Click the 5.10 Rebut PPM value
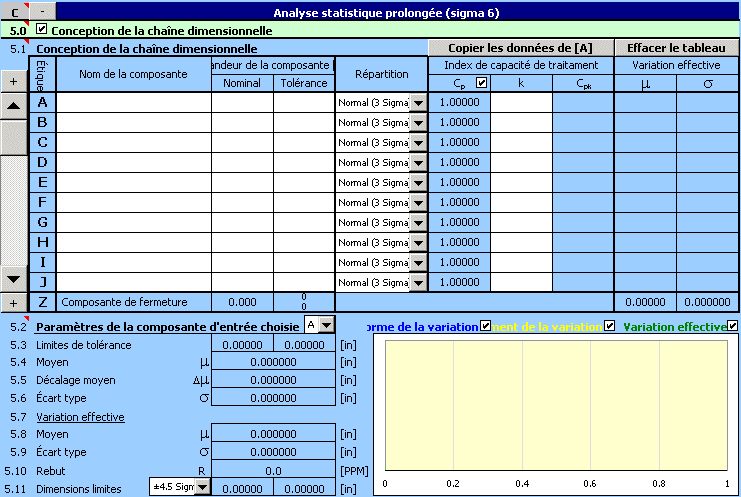 [x=273, y=471]
